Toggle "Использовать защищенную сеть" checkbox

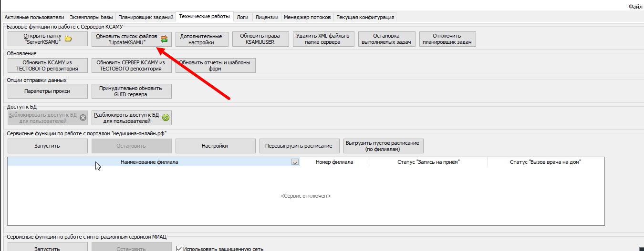(179, 249)
